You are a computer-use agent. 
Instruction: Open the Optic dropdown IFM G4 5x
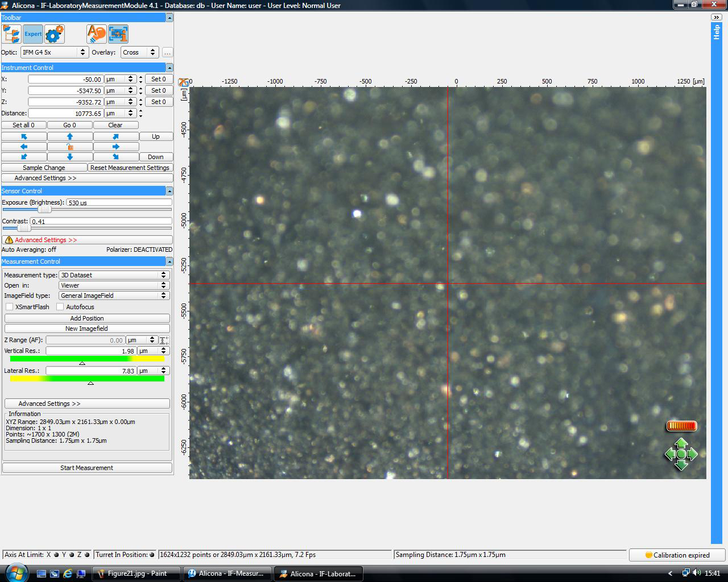54,52
